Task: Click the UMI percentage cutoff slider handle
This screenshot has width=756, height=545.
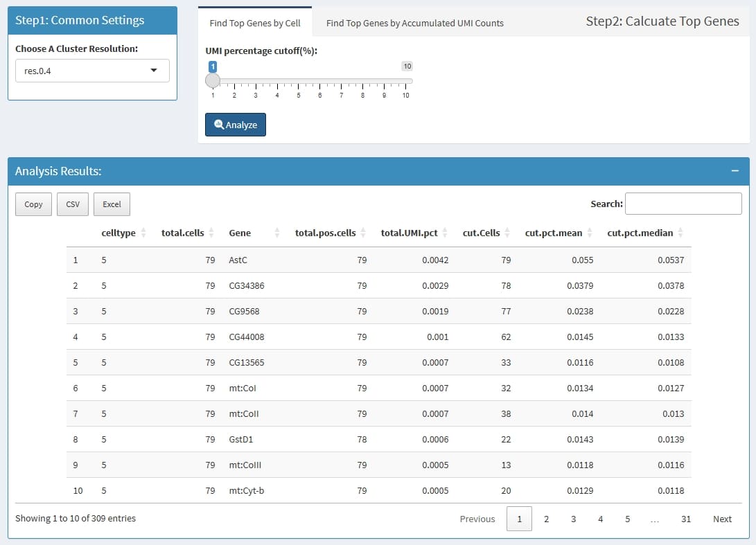Action: [x=213, y=81]
